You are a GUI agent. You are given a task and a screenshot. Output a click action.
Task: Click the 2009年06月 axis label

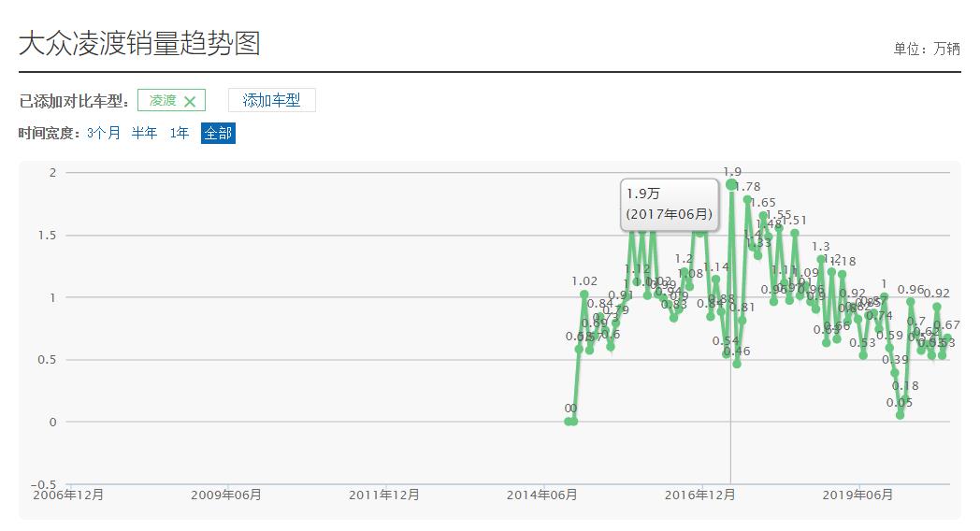click(x=226, y=495)
